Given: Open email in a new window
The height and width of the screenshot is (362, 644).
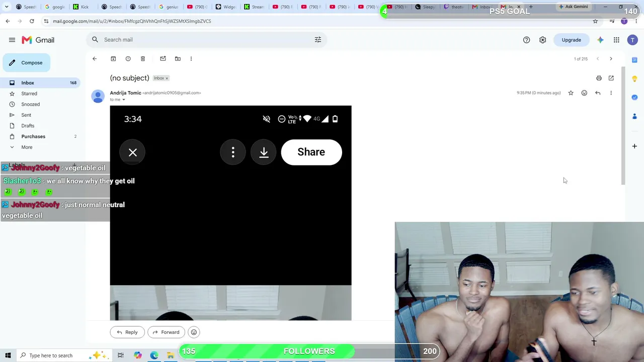Looking at the screenshot, I should pos(611,78).
